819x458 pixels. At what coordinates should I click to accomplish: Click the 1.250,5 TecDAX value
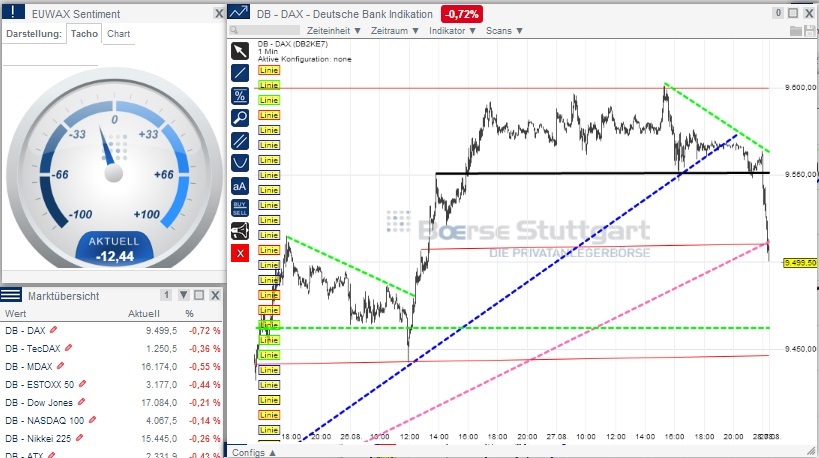click(x=161, y=348)
